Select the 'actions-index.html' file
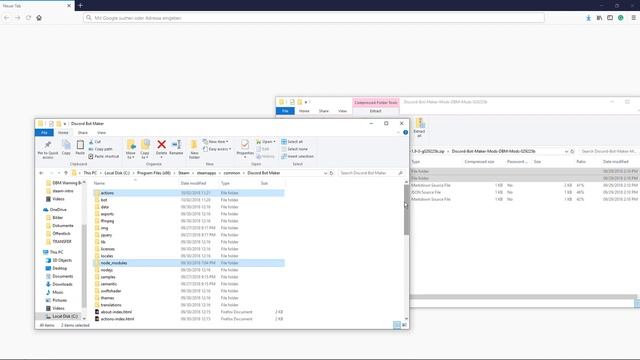 (189, 319)
